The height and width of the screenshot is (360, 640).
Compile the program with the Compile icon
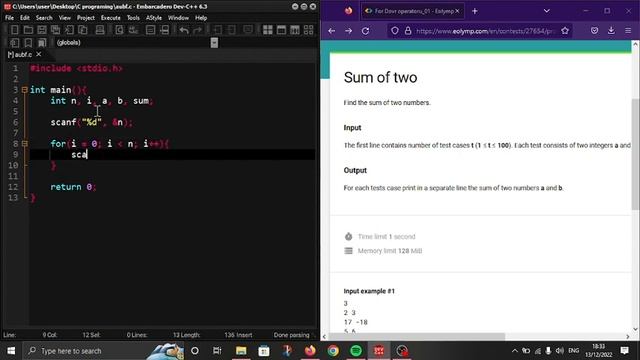click(268, 30)
